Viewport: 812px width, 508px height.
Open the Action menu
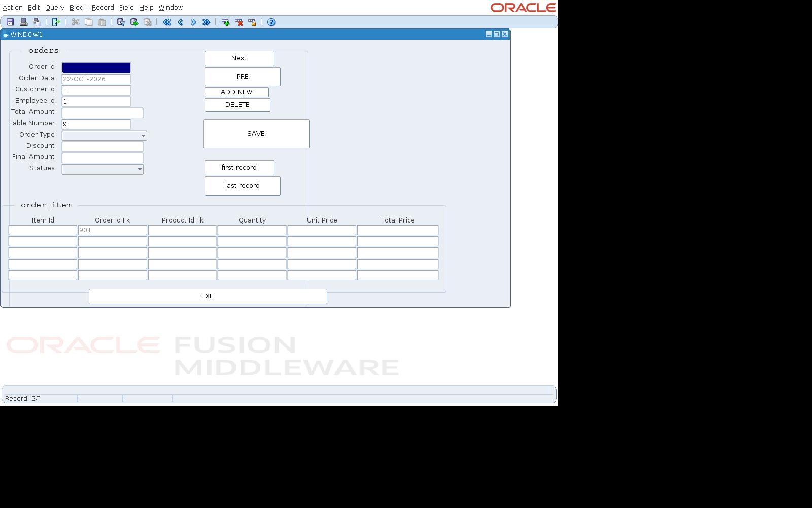tap(13, 8)
